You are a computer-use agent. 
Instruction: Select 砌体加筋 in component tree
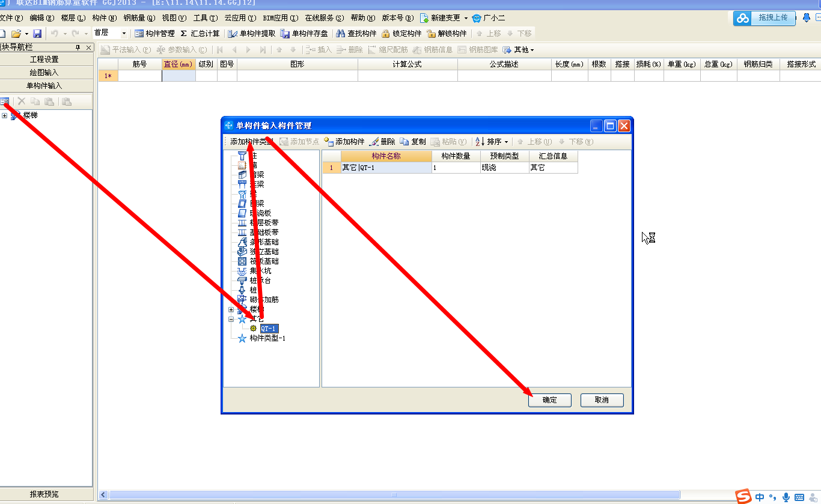pyautogui.click(x=264, y=300)
